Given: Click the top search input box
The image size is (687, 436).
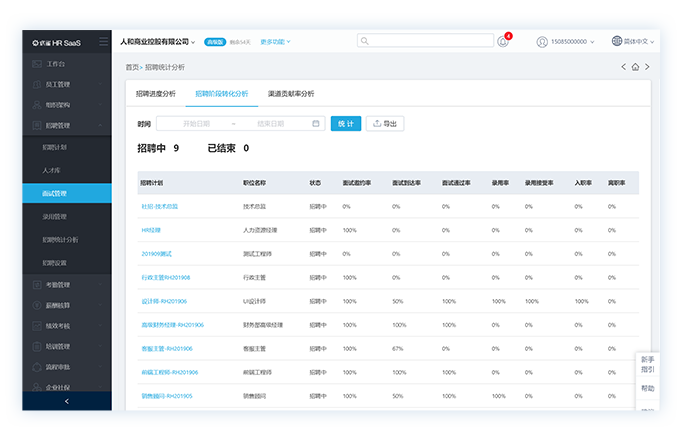Looking at the screenshot, I should pyautogui.click(x=425, y=40).
